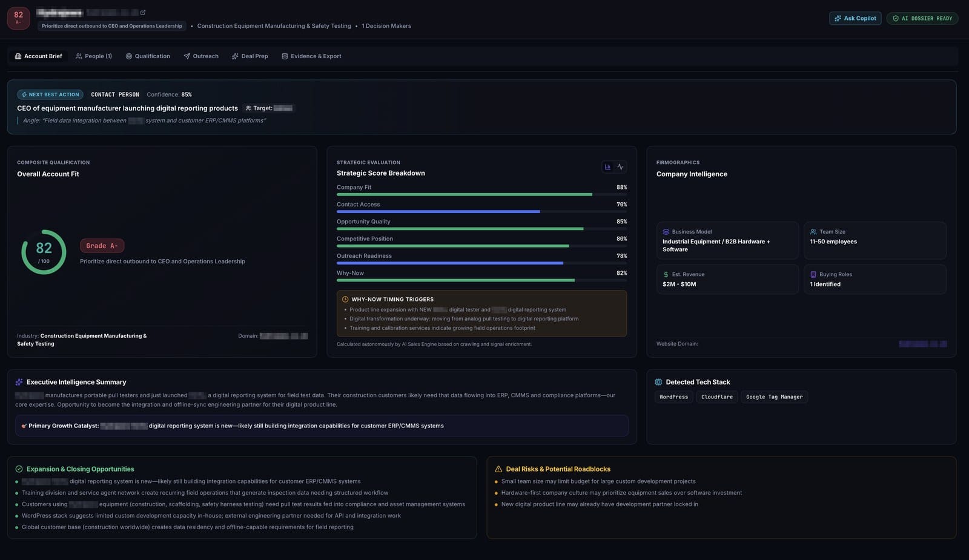Click the Deal Prep sparkle icon
969x560 pixels.
coord(235,56)
